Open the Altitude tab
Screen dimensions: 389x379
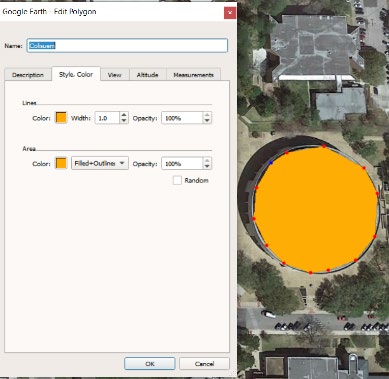pos(147,75)
